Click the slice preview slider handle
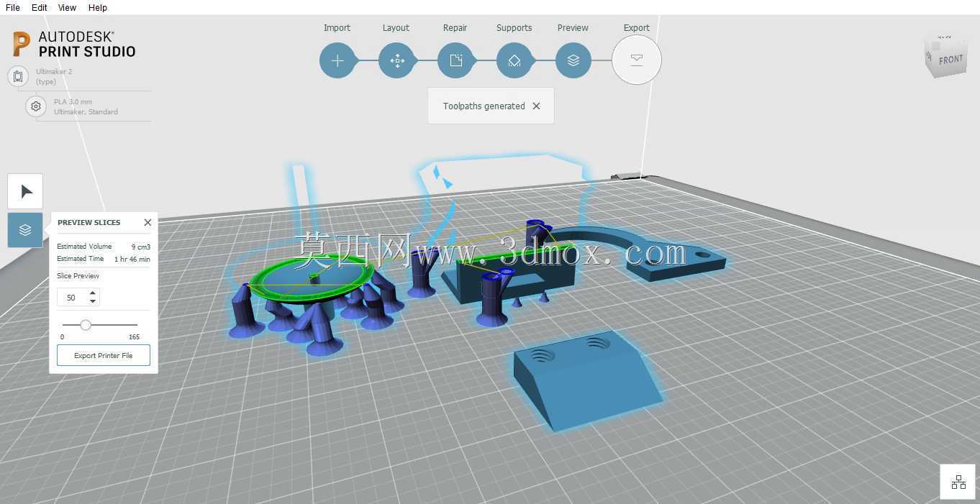This screenshot has width=980, height=504. pyautogui.click(x=86, y=325)
